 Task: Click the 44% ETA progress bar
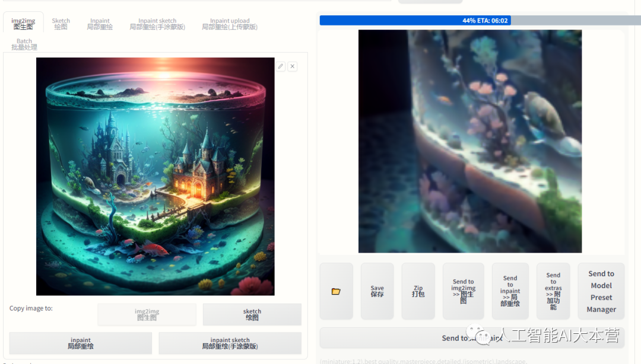point(480,20)
